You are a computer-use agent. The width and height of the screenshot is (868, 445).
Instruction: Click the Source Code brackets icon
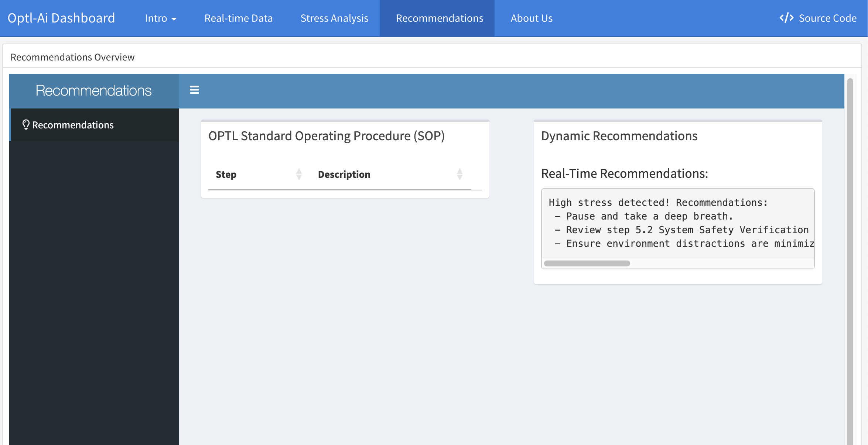tap(786, 18)
